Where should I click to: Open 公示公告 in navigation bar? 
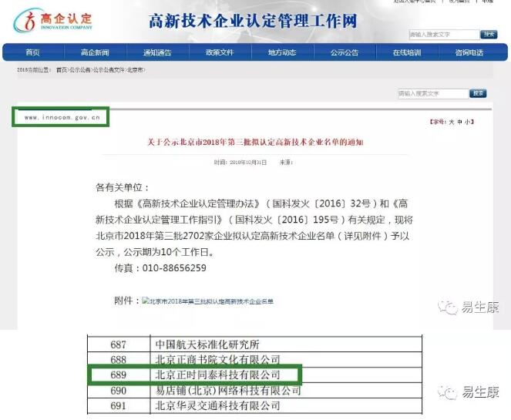click(x=345, y=52)
